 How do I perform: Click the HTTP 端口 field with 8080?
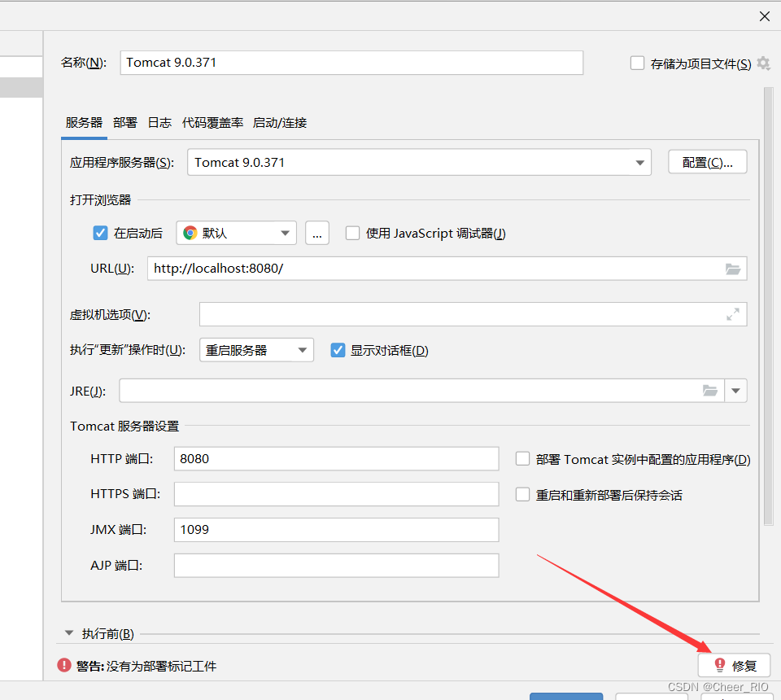point(336,459)
